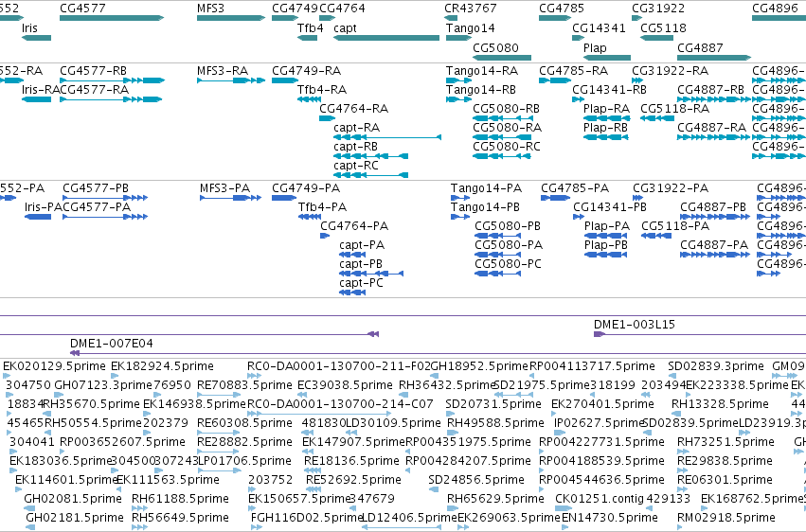
Task: Click the CG4785-PA protein label
Action: (575, 188)
